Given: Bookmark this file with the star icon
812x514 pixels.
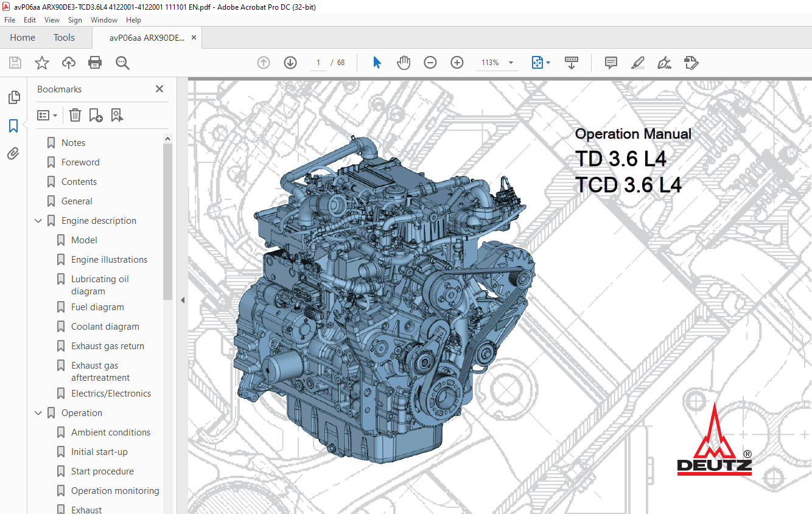Looking at the screenshot, I should pyautogui.click(x=42, y=63).
